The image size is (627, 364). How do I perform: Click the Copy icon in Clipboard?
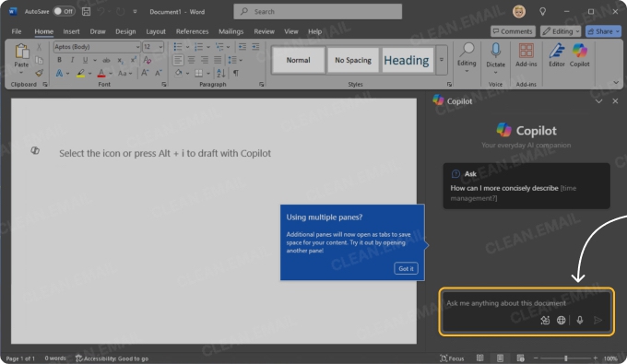pos(39,60)
